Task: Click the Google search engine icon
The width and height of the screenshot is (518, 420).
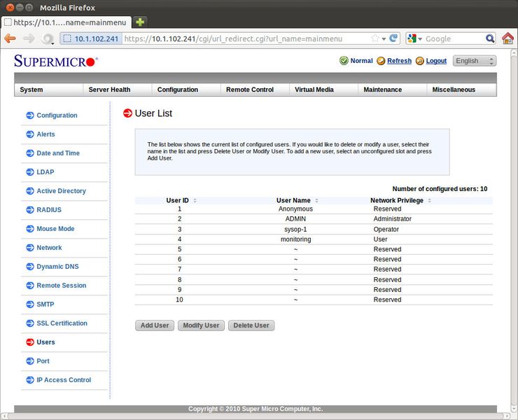Action: click(x=412, y=38)
